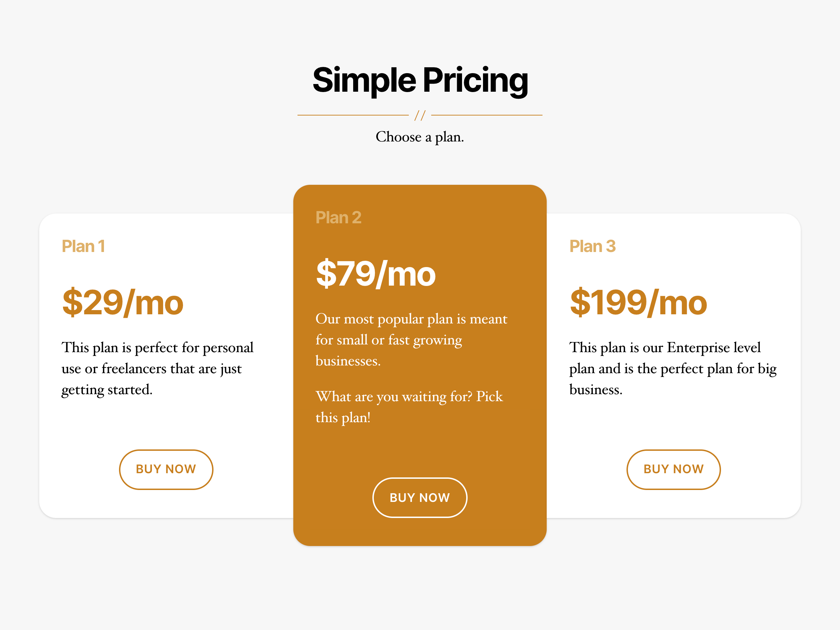
Task: Click the $199/mo price text
Action: pos(639,302)
